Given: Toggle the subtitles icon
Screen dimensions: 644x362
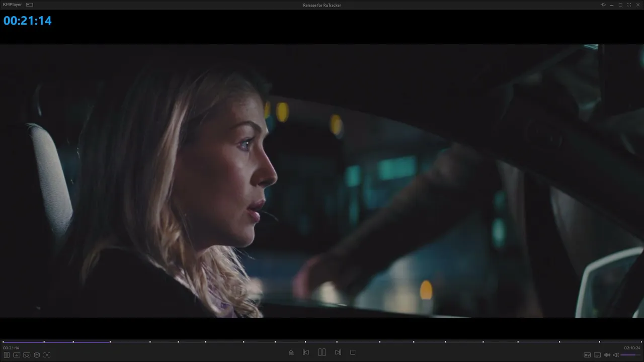Looking at the screenshot, I should [597, 355].
